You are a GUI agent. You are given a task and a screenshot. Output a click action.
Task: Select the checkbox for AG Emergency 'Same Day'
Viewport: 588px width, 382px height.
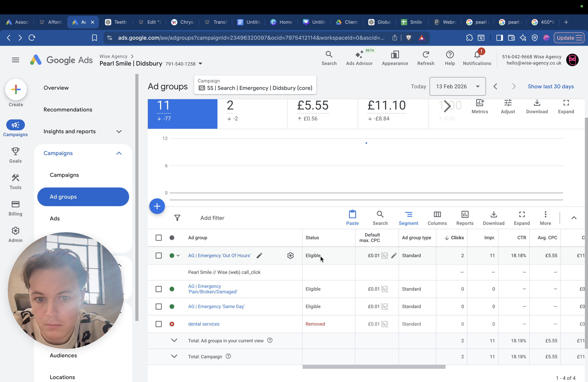[159, 306]
